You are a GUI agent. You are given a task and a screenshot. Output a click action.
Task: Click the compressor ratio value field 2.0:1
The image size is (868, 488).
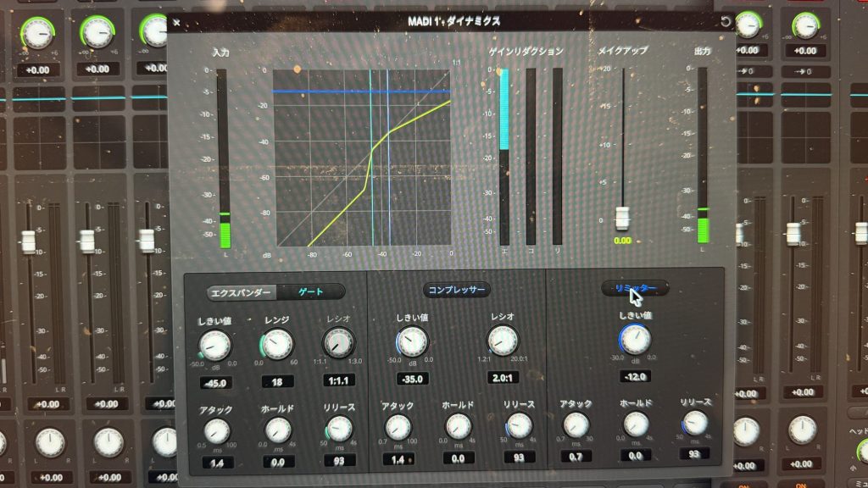click(x=503, y=378)
